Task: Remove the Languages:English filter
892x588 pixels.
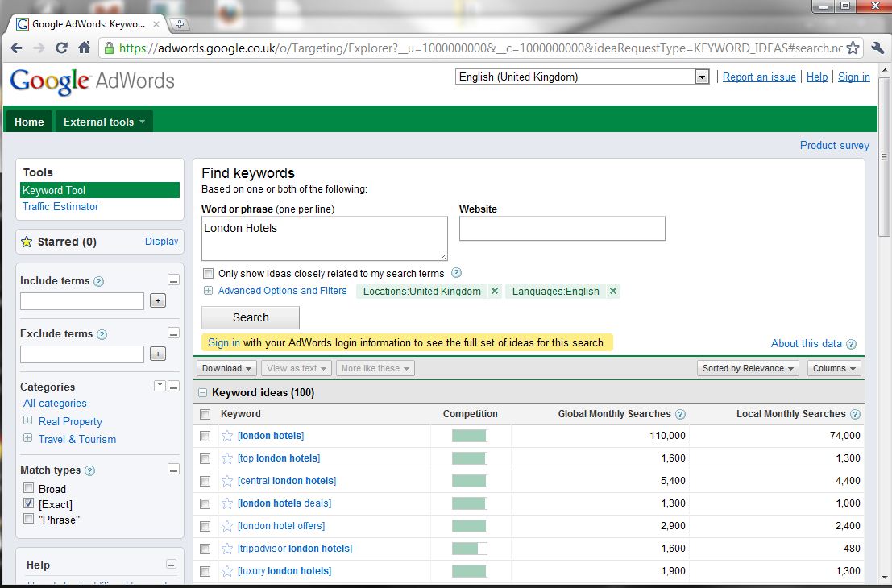Action: (613, 291)
